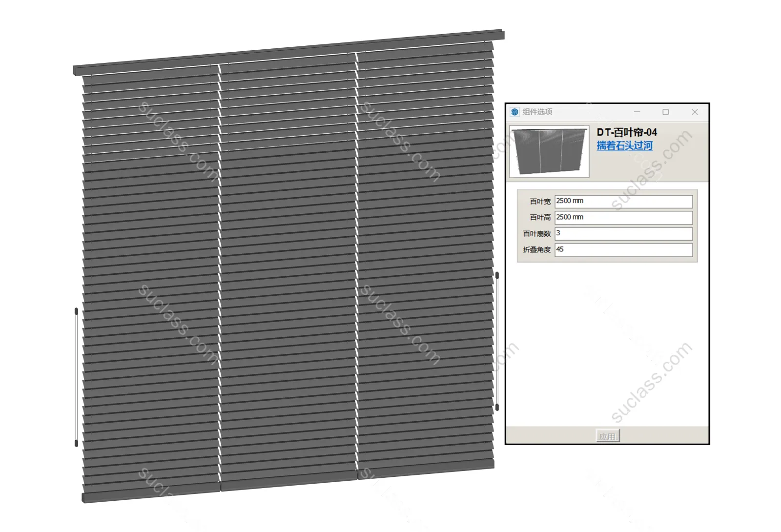Click the 百叶宽 width input field
Image resolution: width=781 pixels, height=532 pixels.
(623, 201)
